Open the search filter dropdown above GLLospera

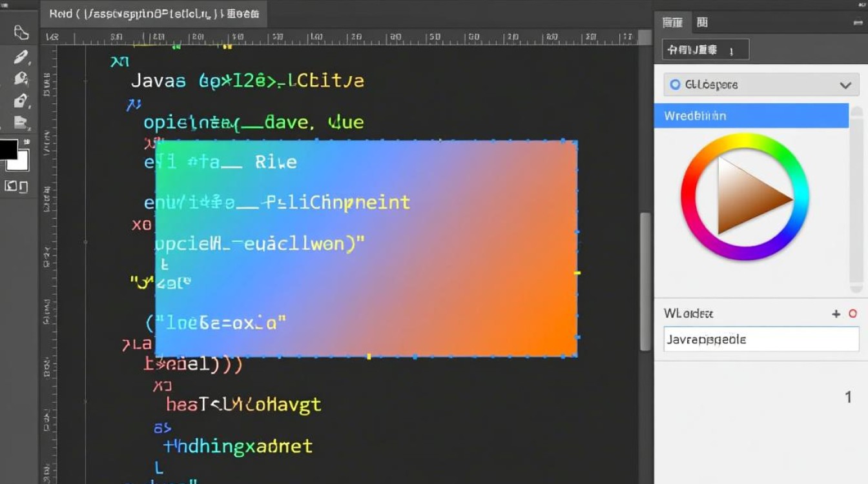point(704,49)
